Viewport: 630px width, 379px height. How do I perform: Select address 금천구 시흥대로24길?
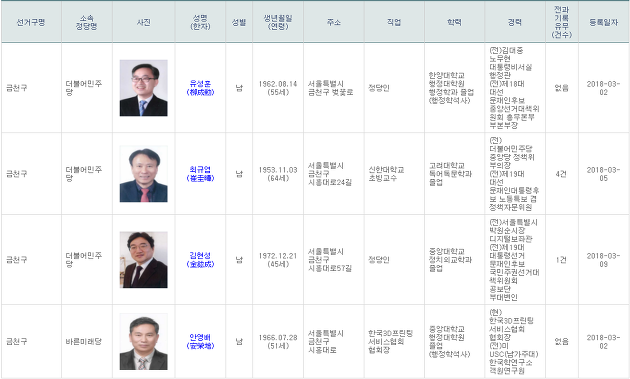pos(329,174)
